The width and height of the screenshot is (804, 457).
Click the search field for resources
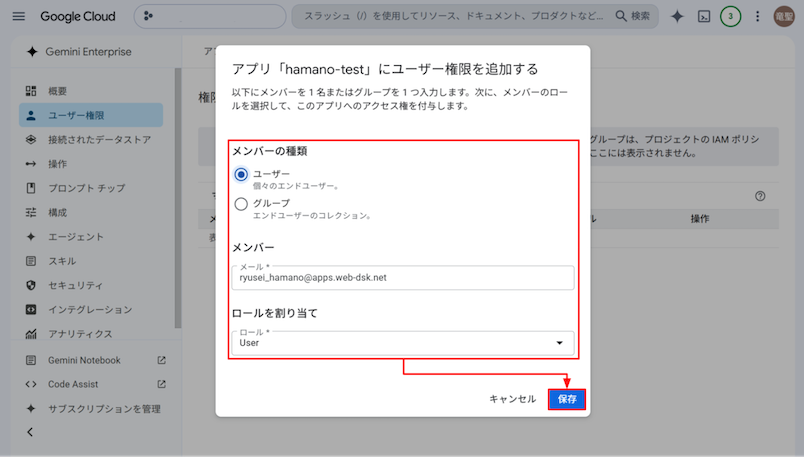454,16
